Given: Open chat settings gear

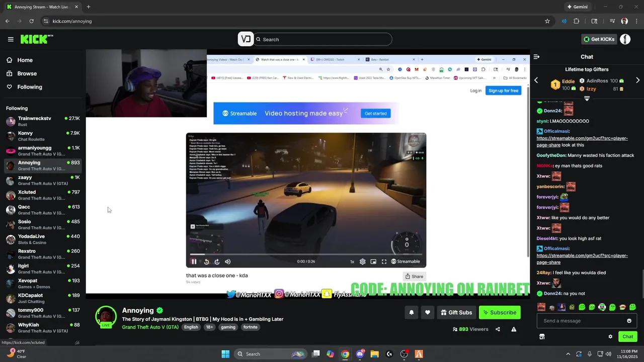Looking at the screenshot, I should [x=610, y=337].
